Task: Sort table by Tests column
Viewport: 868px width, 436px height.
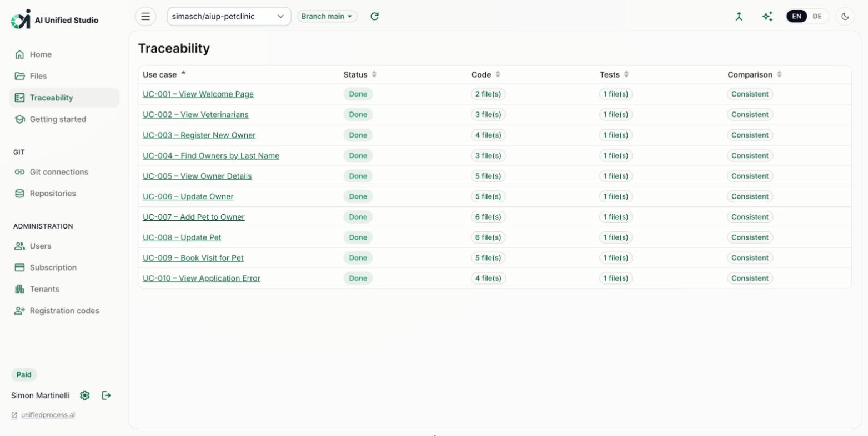Action: [x=614, y=74]
